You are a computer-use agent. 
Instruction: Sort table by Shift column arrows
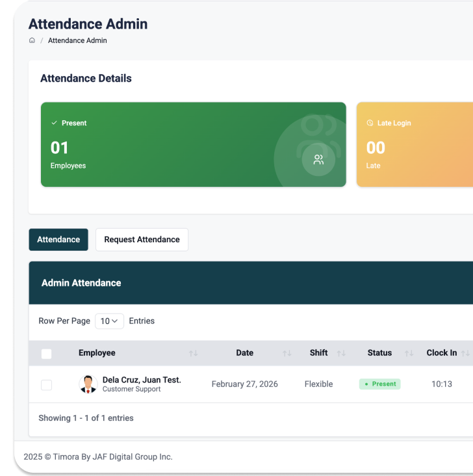pyautogui.click(x=341, y=353)
